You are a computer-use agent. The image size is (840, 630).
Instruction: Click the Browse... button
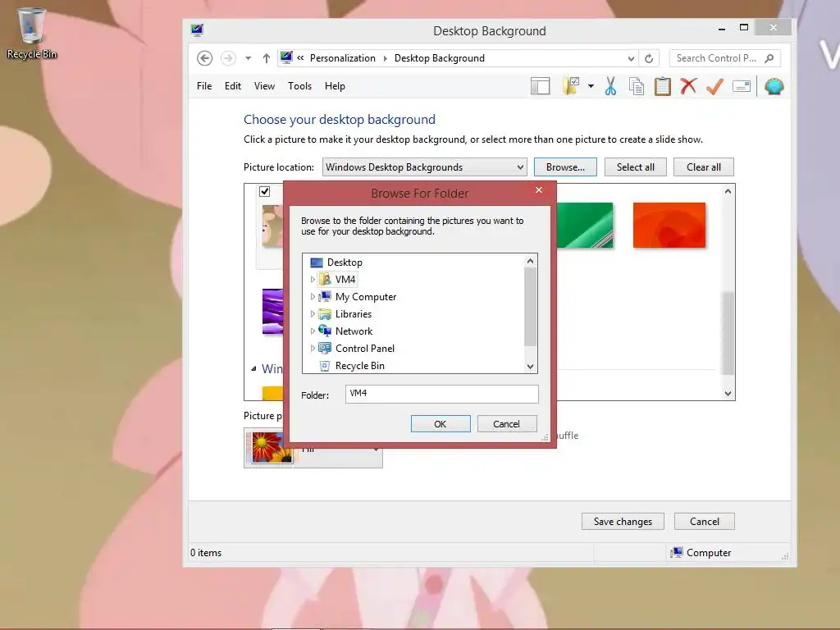click(565, 167)
